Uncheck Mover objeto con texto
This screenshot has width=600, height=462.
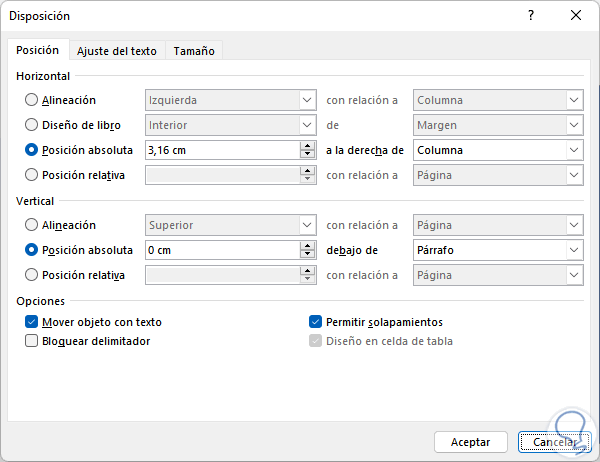[x=32, y=322]
